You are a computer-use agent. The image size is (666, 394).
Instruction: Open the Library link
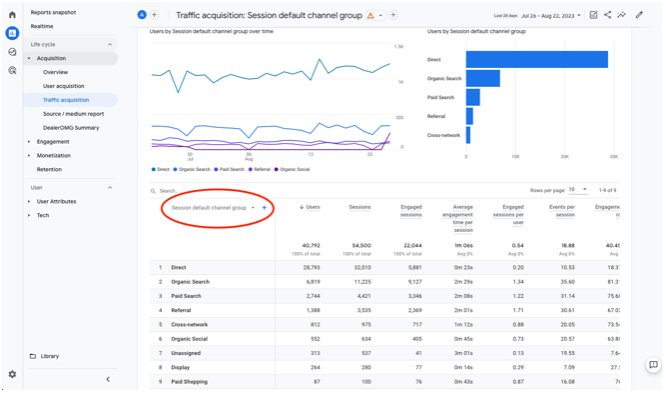pos(50,356)
